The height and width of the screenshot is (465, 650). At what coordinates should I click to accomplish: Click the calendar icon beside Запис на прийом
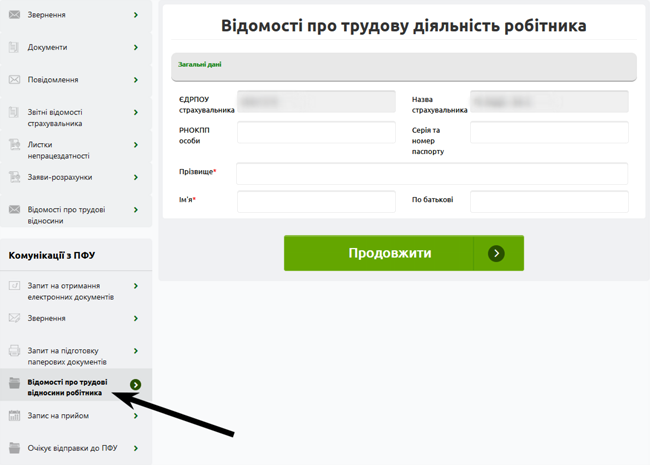(x=14, y=416)
